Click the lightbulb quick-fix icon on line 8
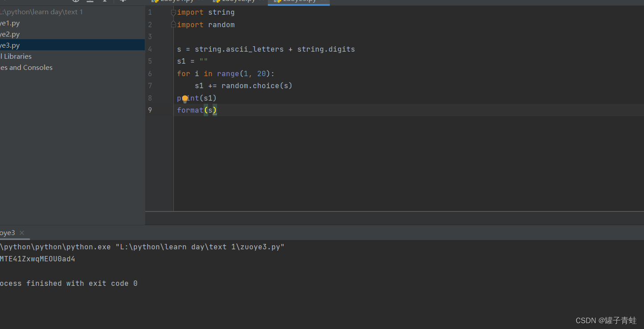 (x=185, y=98)
